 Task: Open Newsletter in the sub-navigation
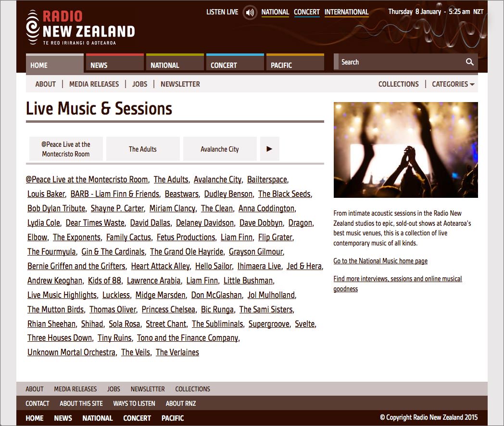[x=180, y=84]
